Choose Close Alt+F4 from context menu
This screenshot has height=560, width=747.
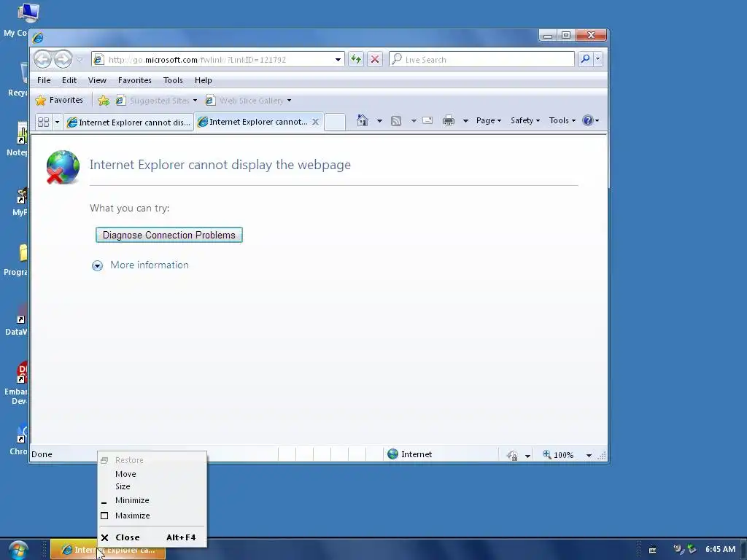pyautogui.click(x=152, y=537)
